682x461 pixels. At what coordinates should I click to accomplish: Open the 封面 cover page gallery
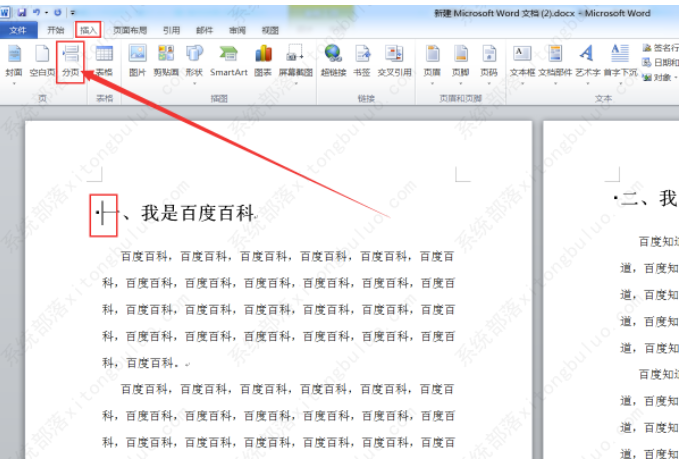(x=14, y=63)
